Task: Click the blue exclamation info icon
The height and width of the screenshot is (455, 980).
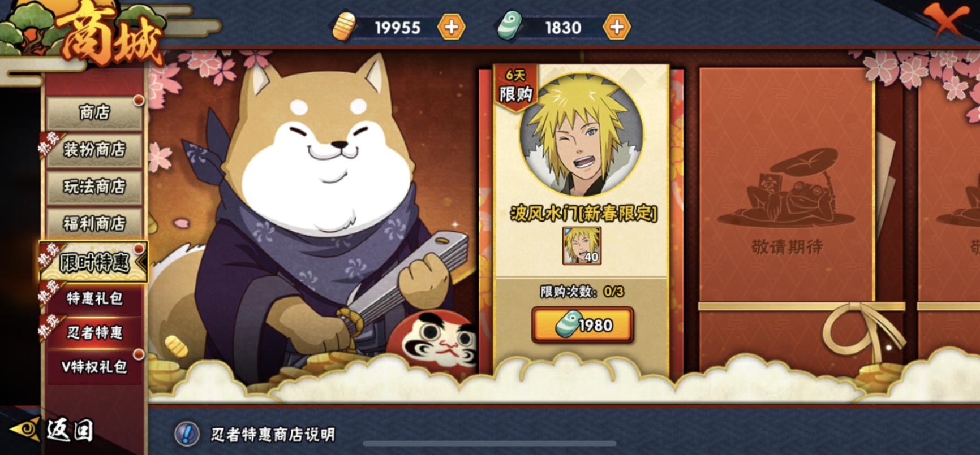Action: pyautogui.click(x=187, y=434)
